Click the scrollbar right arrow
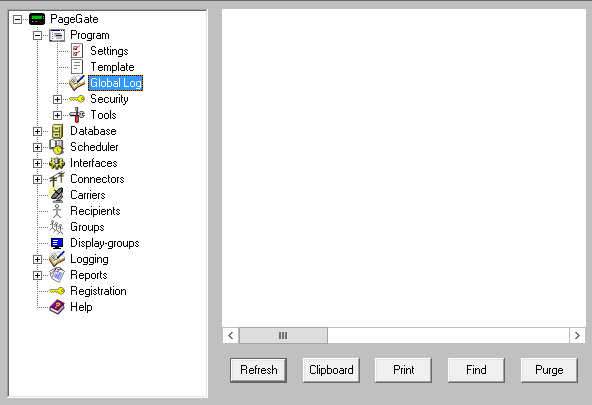The width and height of the screenshot is (592, 405). (577, 336)
